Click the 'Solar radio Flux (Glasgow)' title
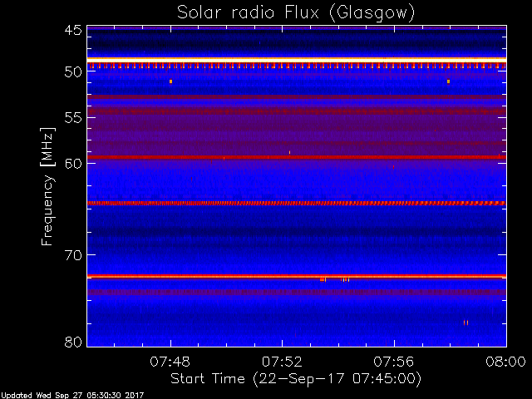This screenshot has height=399, width=532. [296, 13]
